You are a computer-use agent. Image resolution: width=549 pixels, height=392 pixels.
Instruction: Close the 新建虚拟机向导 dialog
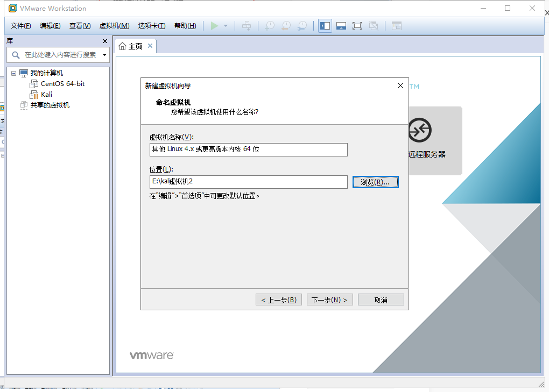click(x=400, y=85)
